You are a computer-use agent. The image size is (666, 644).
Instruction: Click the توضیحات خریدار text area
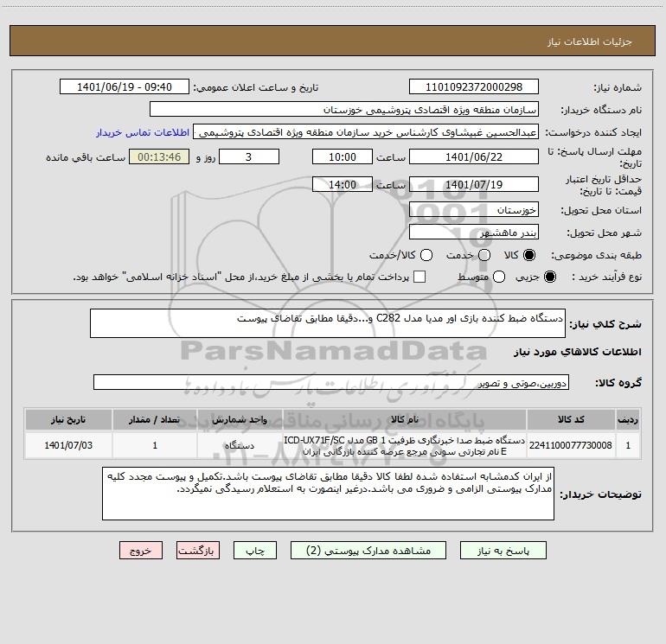(x=328, y=494)
